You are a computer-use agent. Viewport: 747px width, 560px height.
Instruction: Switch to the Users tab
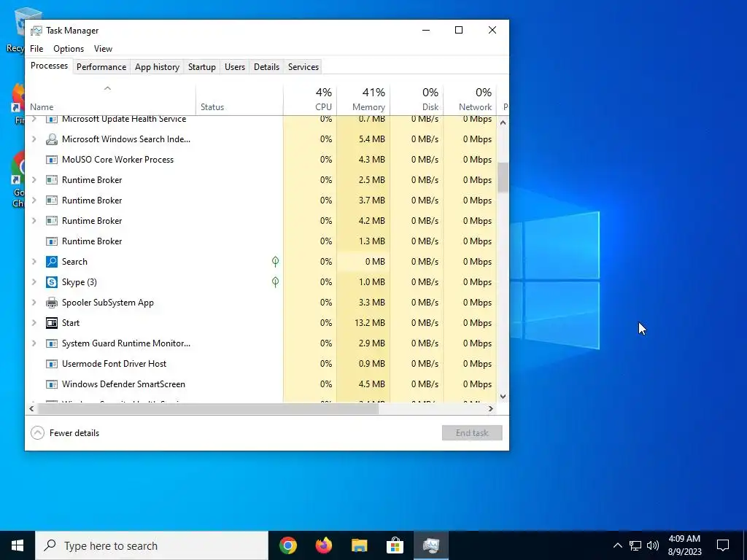[235, 67]
